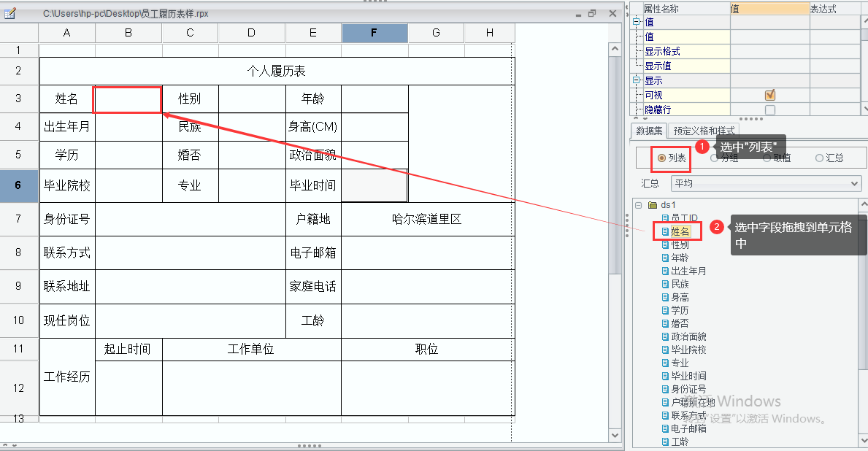
Task: Collapse the 显示 property group
Action: (636, 80)
